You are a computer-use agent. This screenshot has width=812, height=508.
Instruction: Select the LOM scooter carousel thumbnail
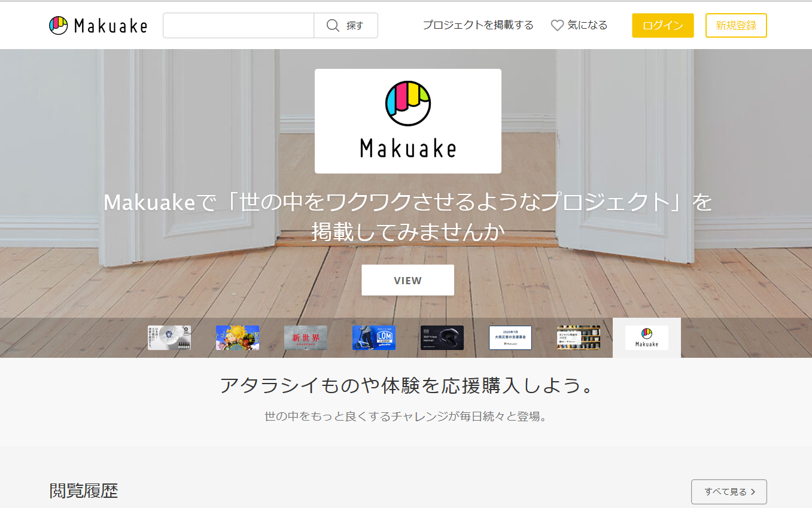click(374, 338)
